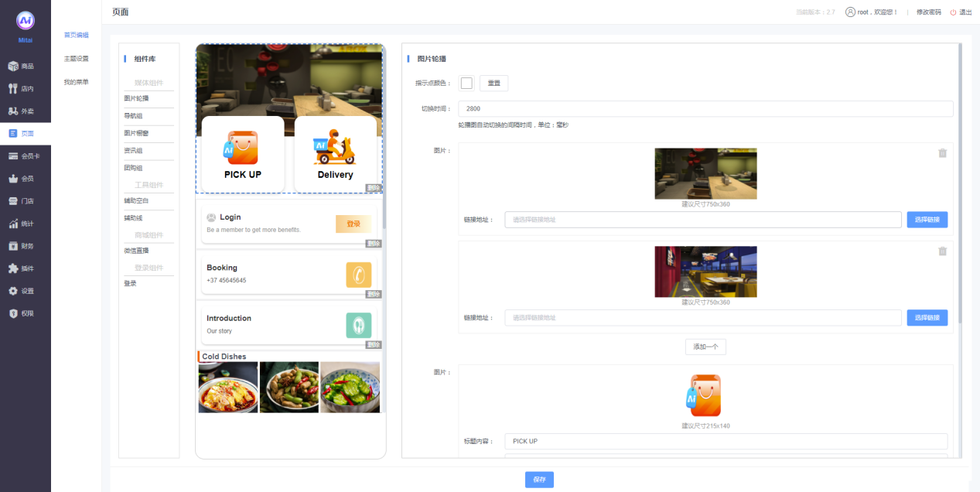Switch to 主题设置 theme settings tab
This screenshot has width=980, height=492.
76,59
